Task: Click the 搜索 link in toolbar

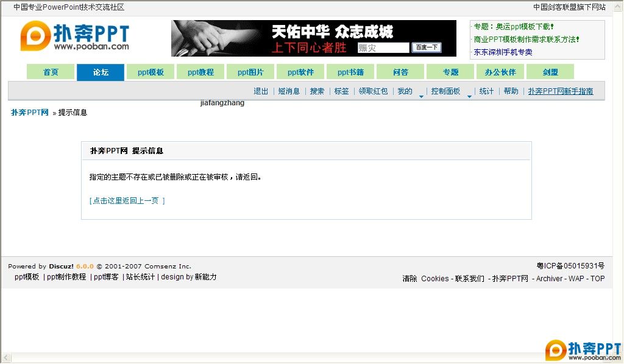Action: (317, 91)
